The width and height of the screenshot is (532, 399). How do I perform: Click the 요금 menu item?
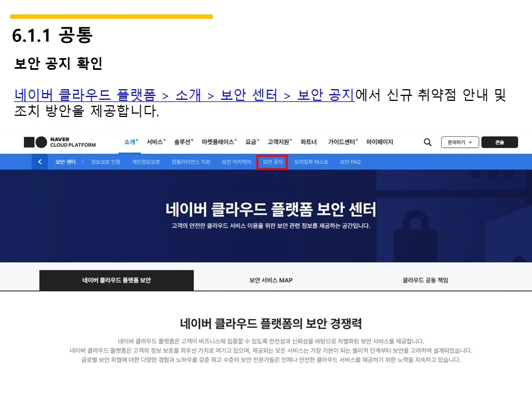click(x=250, y=142)
